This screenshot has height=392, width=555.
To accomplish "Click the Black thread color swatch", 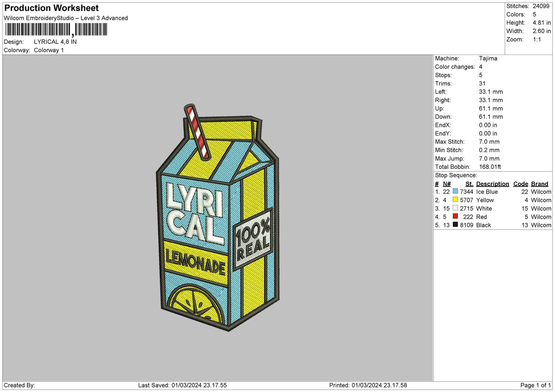I will (456, 225).
